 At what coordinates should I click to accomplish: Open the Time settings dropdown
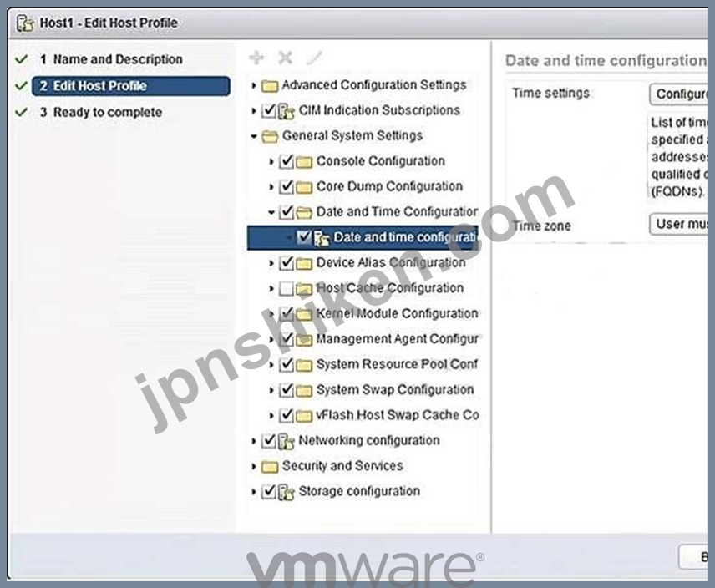point(678,94)
